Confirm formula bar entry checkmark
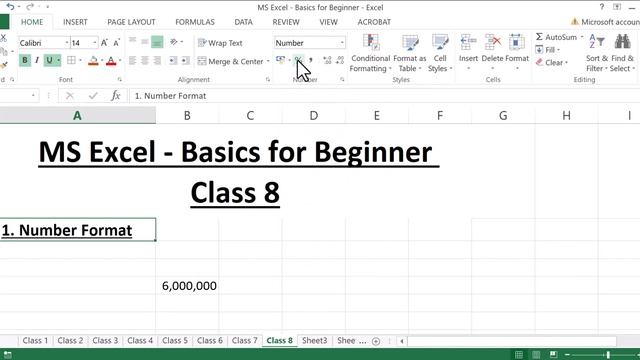This screenshot has width=640, height=360. pyautogui.click(x=93, y=96)
